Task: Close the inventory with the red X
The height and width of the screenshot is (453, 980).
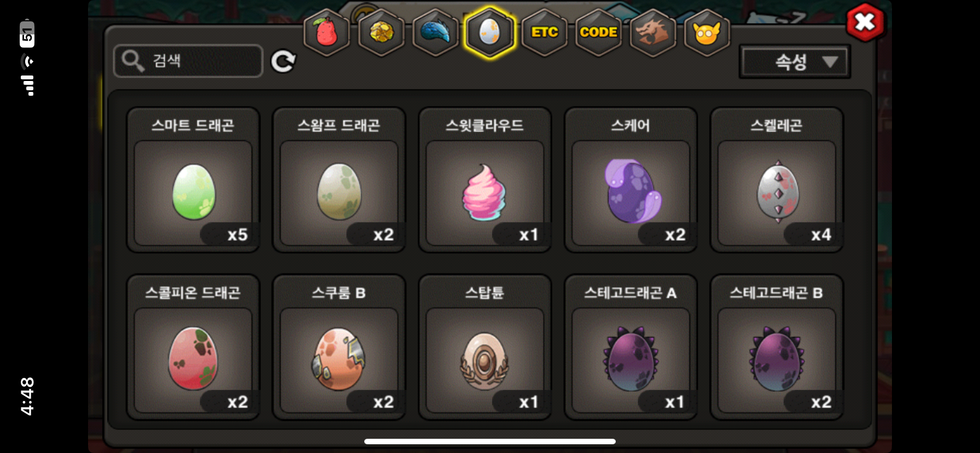Action: click(x=865, y=22)
